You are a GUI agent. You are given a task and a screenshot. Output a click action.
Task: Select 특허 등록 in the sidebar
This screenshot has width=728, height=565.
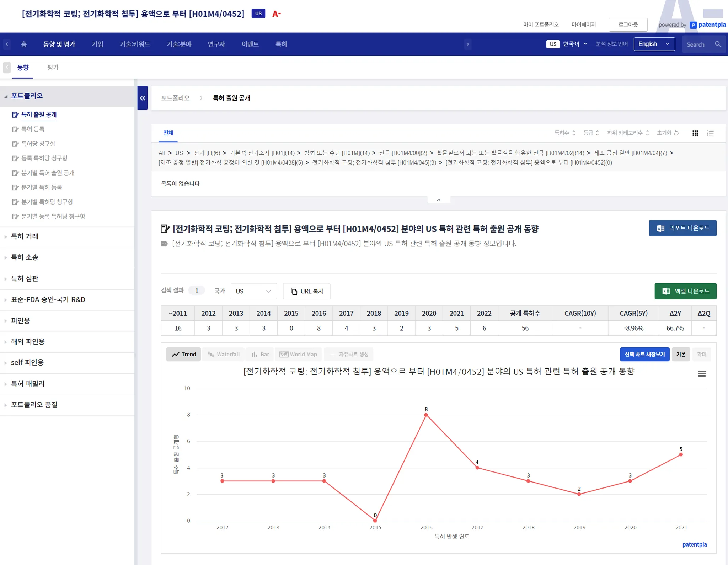[33, 129]
